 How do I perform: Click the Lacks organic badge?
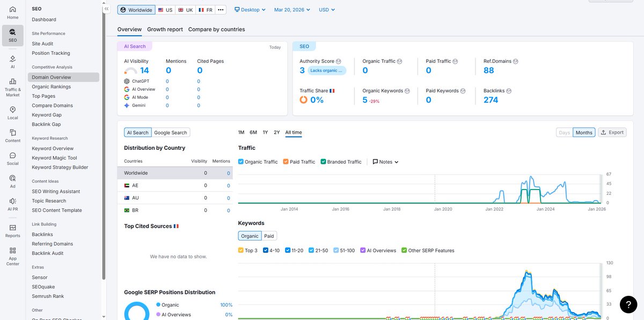click(327, 70)
